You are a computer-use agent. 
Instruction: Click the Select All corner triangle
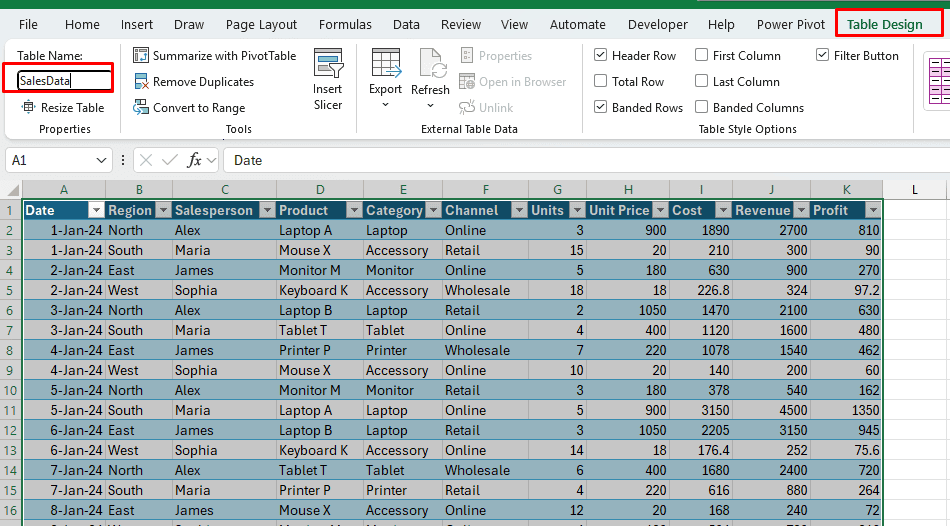[13, 191]
